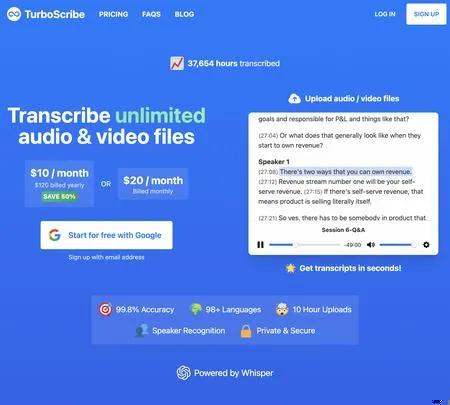Click the mind-blown emoji icon for 10 Hour Uploads

click(x=282, y=309)
